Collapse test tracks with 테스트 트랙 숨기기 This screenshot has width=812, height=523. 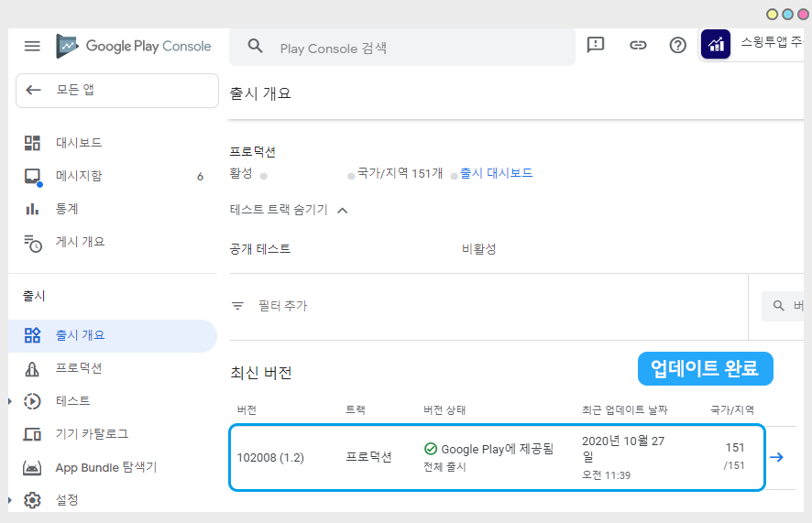pos(290,210)
